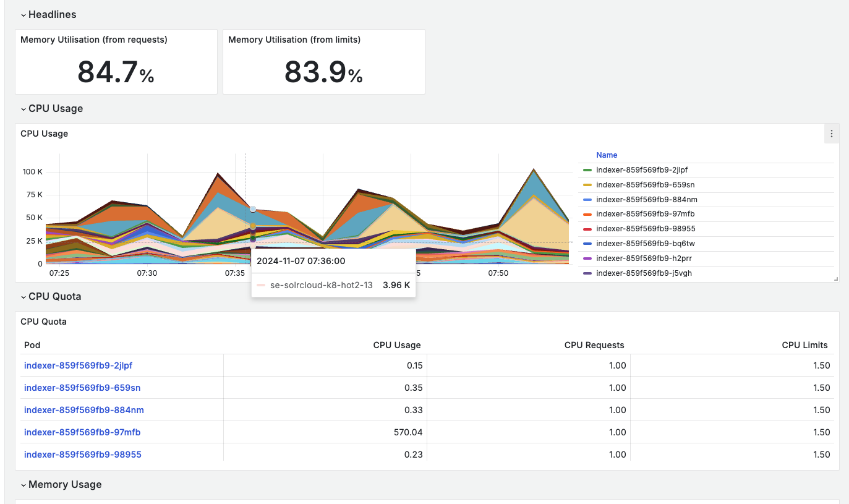Viewport: 849px width, 504px height.
Task: Open pod link indexer-859f569fb9-659sn in table
Action: 82,388
